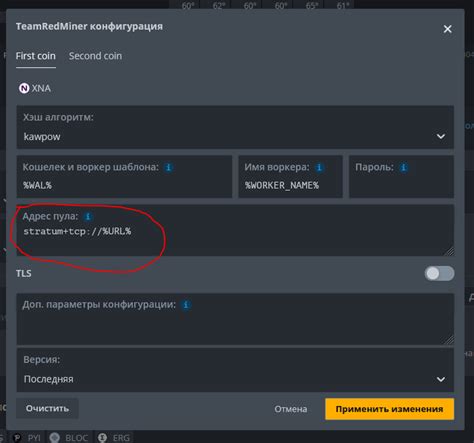Click the wallet and worker template field with %WAL%

(124, 177)
